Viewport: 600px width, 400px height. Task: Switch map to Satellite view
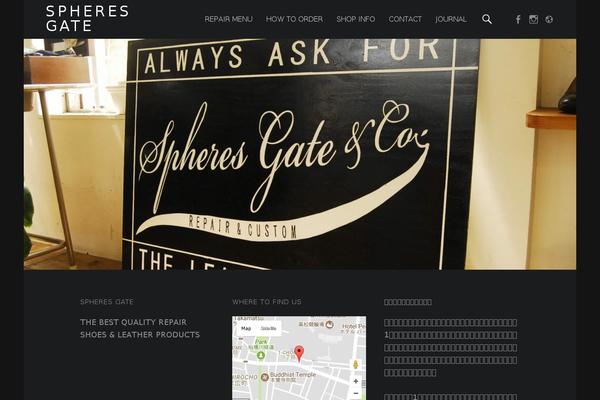[x=268, y=328]
